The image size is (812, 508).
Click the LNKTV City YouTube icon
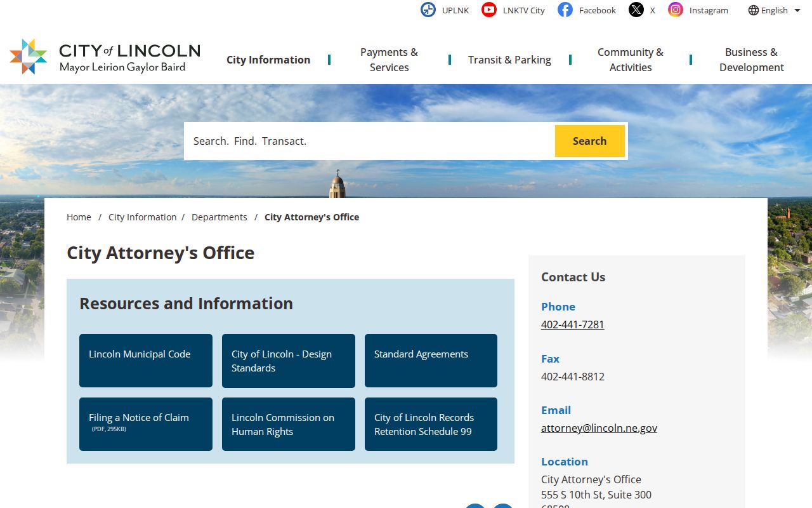pyautogui.click(x=489, y=10)
